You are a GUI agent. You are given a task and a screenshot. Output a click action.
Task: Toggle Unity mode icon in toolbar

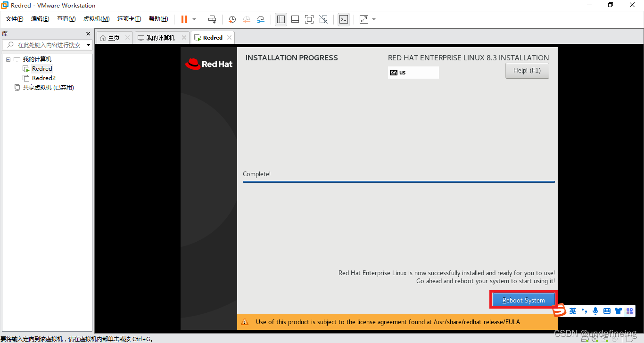(323, 19)
